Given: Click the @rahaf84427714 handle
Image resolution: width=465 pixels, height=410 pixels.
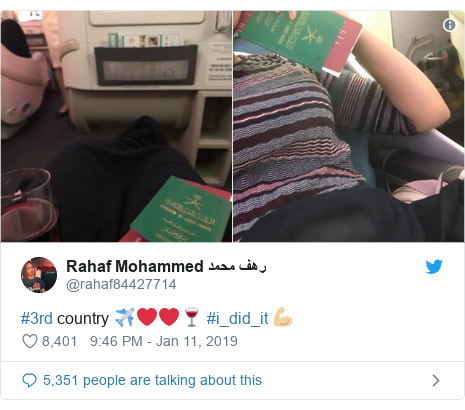Looking at the screenshot, I should [121, 285].
